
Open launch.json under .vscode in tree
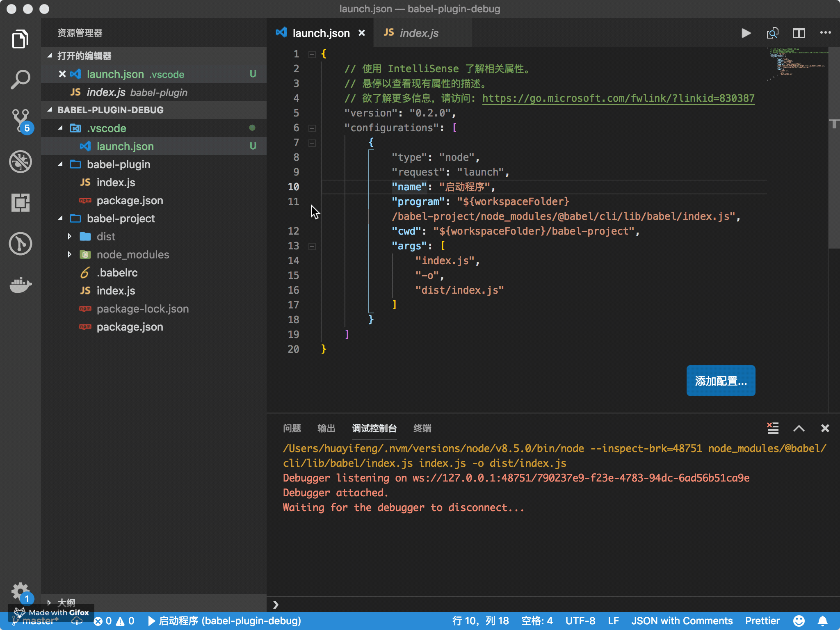coord(154,146)
